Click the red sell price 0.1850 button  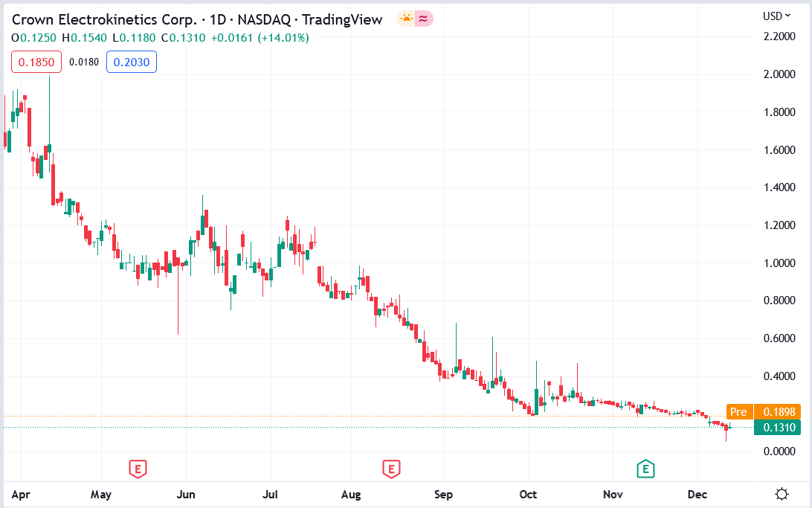click(36, 62)
